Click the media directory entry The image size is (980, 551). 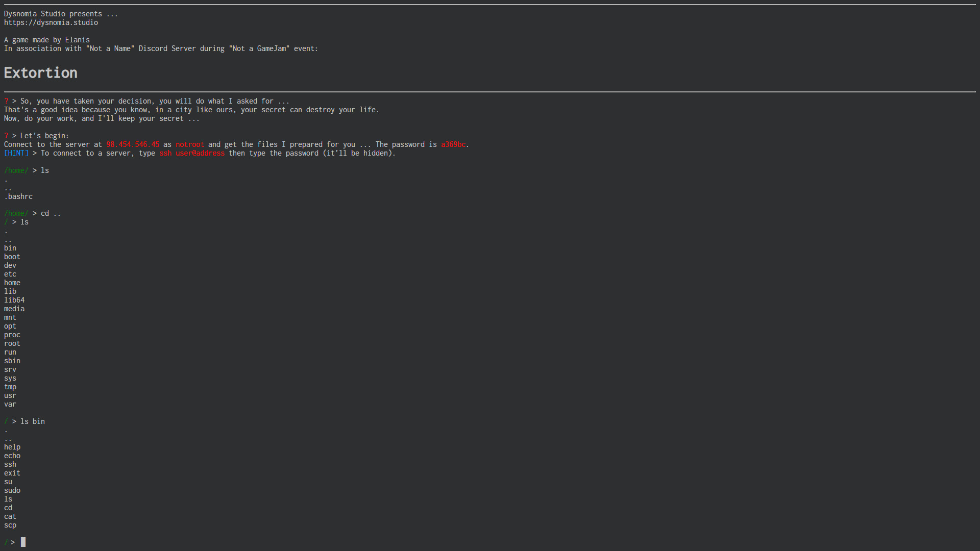[x=14, y=309]
